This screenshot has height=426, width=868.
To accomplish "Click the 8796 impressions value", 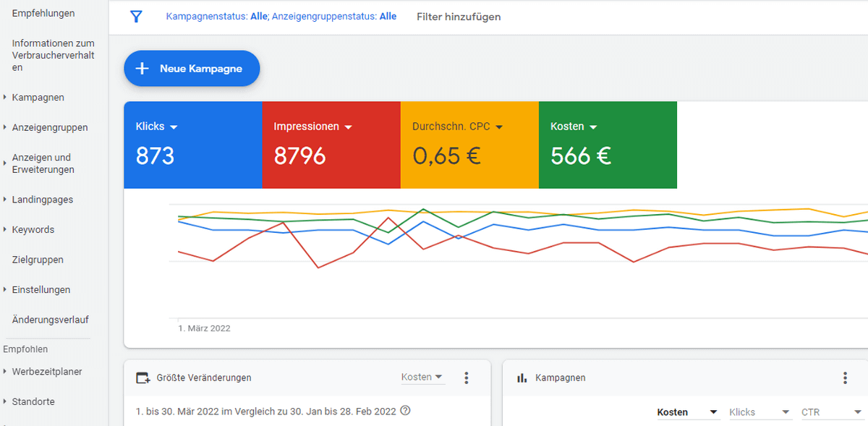I will click(299, 156).
